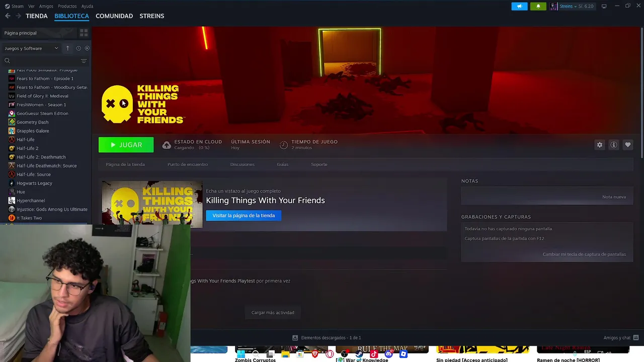Open the Ver menu
Viewport: 644px width, 362px height.
click(32, 6)
